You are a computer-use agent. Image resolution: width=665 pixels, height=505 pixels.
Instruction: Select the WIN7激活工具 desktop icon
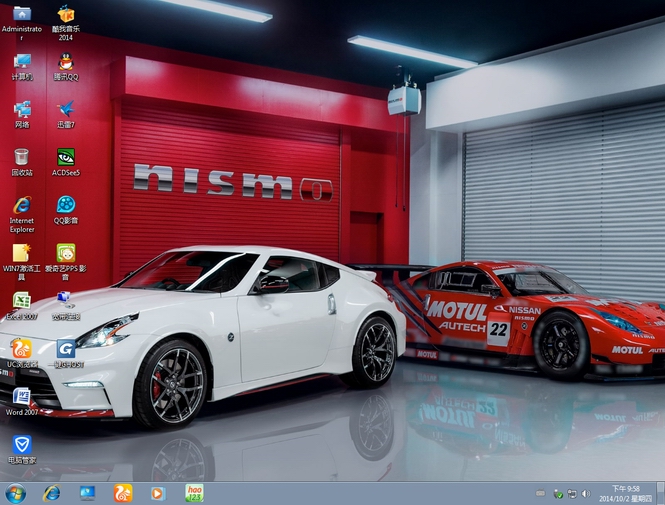[22, 262]
